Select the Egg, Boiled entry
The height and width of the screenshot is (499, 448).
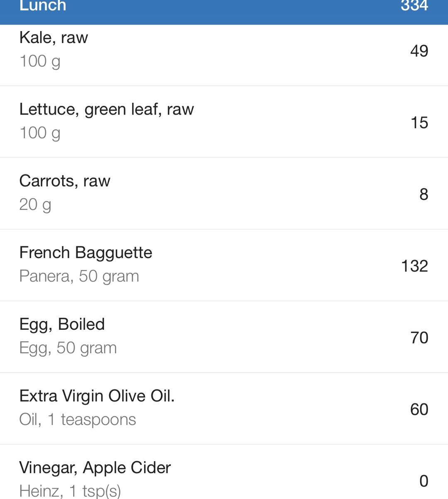click(62, 324)
